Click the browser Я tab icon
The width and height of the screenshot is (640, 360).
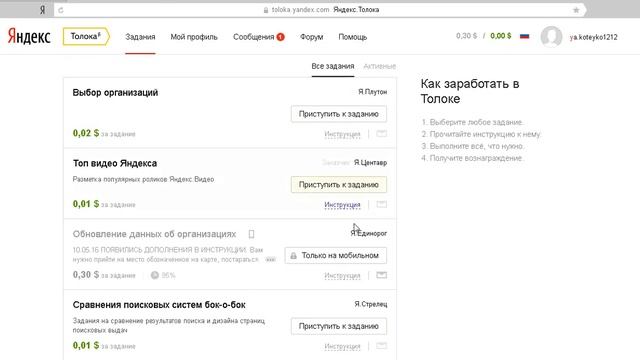click(42, 10)
